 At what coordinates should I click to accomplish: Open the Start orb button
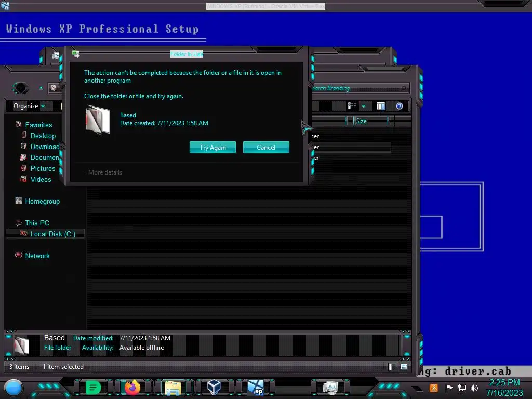14,388
